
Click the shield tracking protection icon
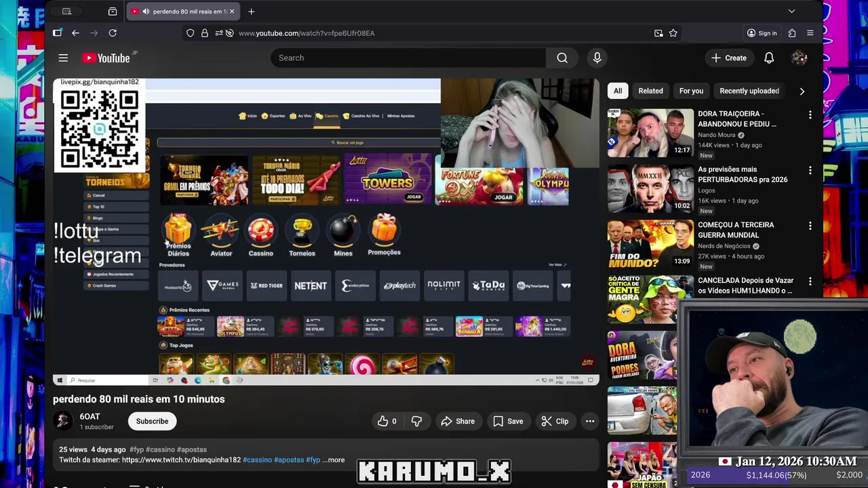pos(191,33)
